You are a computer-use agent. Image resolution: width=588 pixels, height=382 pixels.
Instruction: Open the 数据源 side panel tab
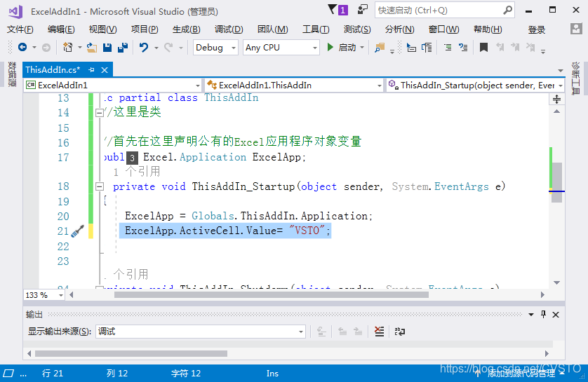point(12,74)
